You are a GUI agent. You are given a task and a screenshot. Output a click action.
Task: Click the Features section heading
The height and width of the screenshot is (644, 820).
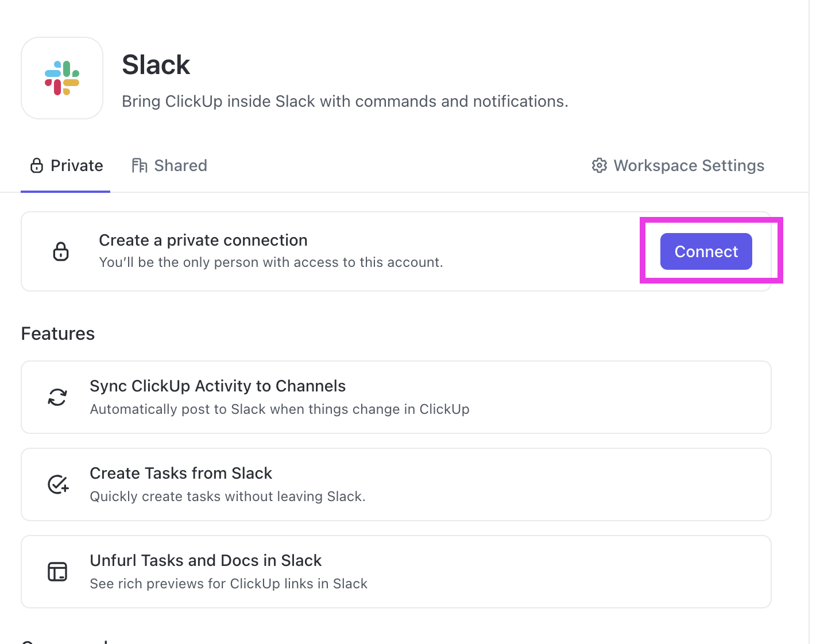pos(58,333)
